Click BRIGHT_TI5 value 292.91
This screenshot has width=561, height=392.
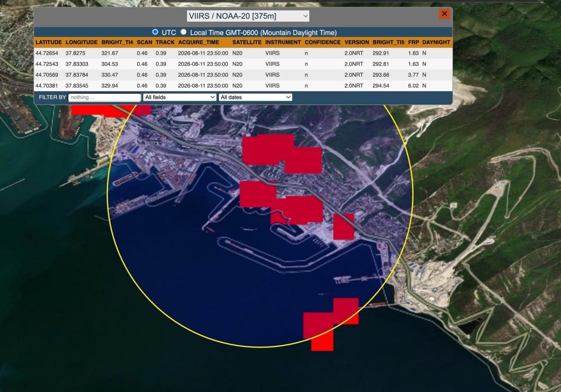381,53
